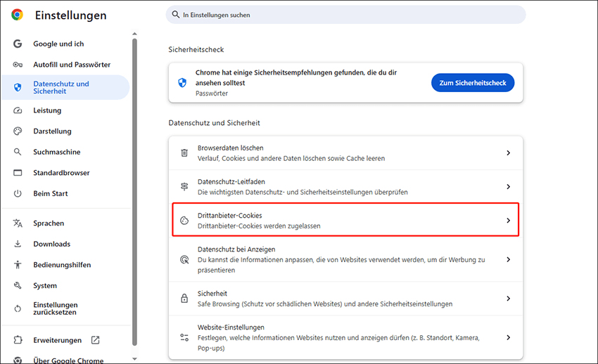Click the signpost icon for Datenschutz-Leitfaden
The height and width of the screenshot is (364, 598).
[x=184, y=187]
